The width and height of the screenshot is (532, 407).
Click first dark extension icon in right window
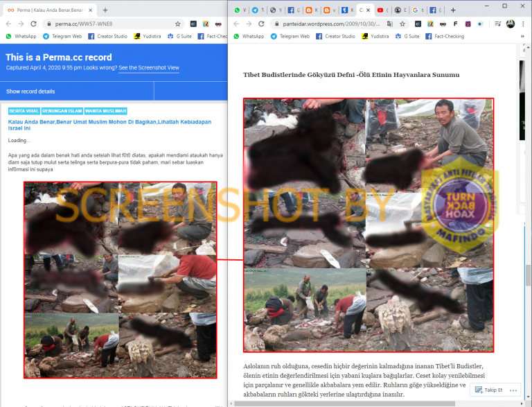[418, 24]
